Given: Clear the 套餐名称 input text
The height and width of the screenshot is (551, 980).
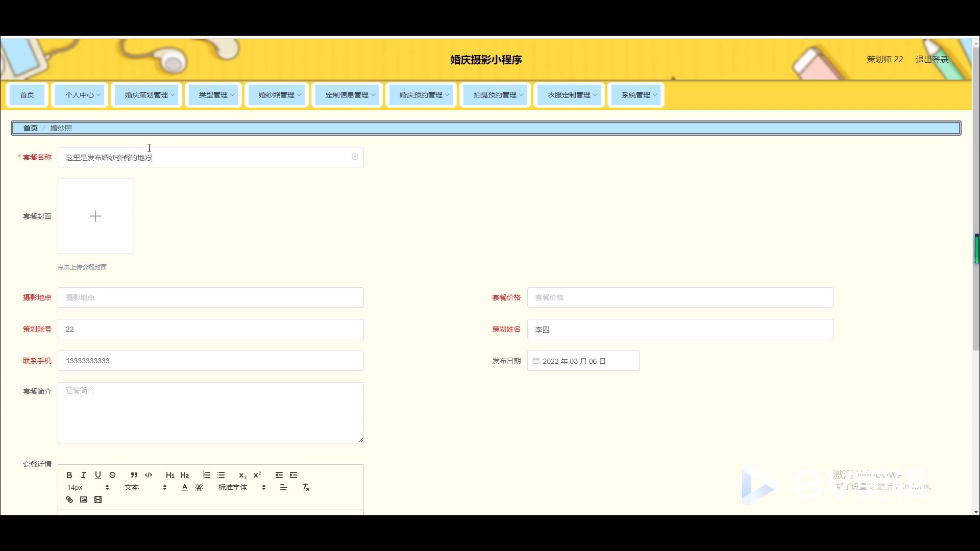Looking at the screenshot, I should tap(355, 157).
